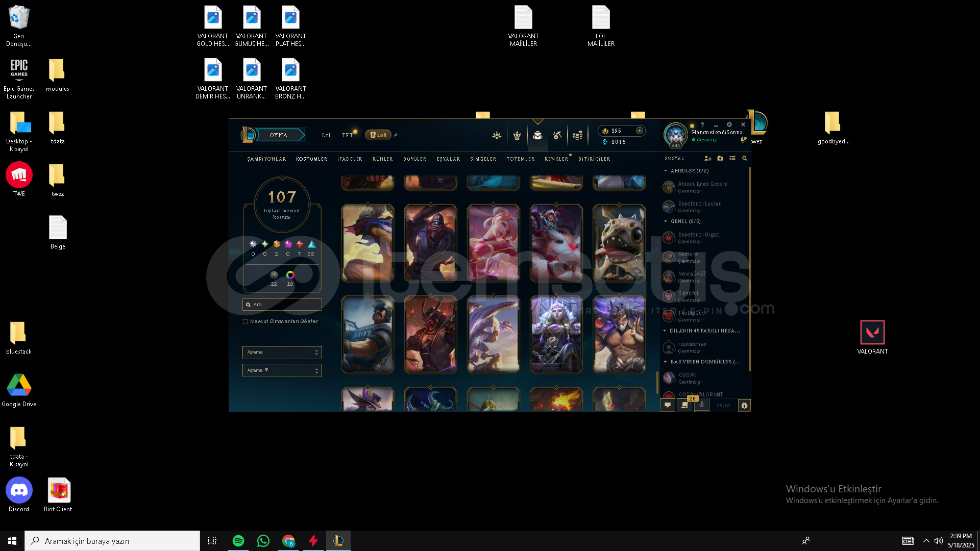Select friend Ahmet Enes Erdem

tap(704, 187)
